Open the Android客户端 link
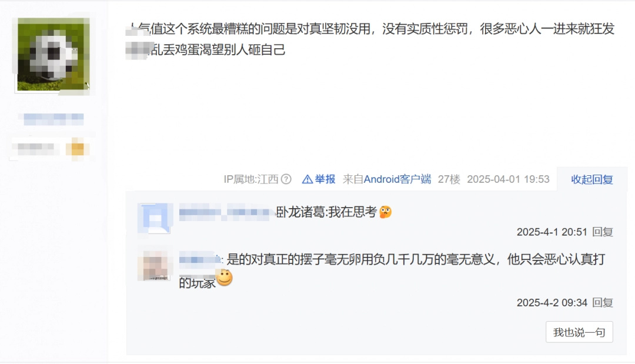 point(397,179)
